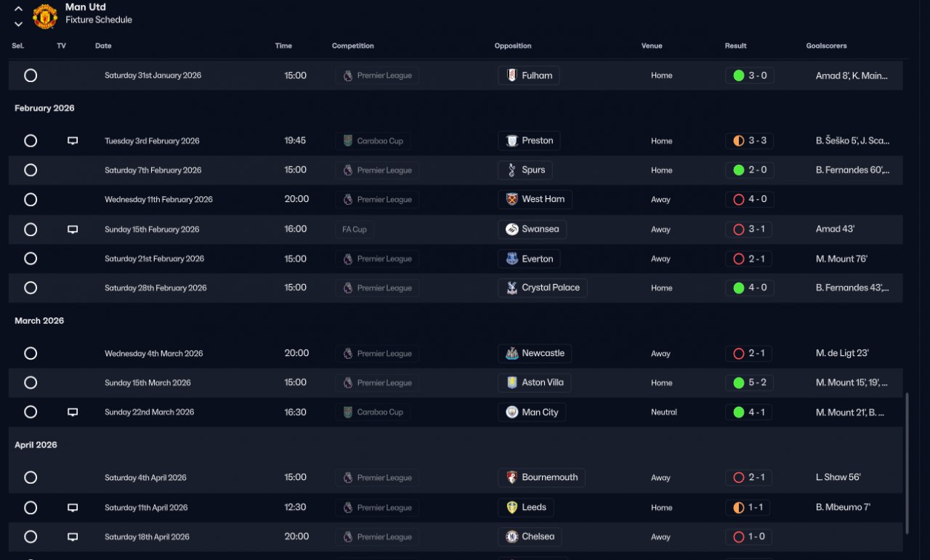Viewport: 930px width, 560px height.
Task: Click the Fixture Schedule subtitle
Action: pos(99,20)
